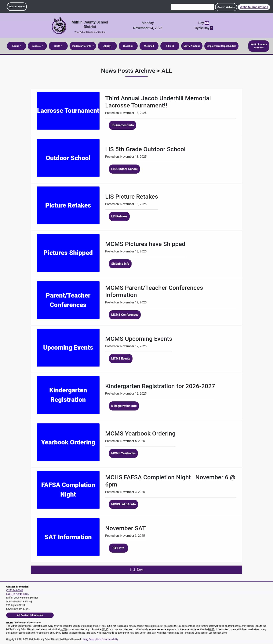Screen dimensions: 273x644
Task: Open All Contact Information
Action: [x=30, y=615]
